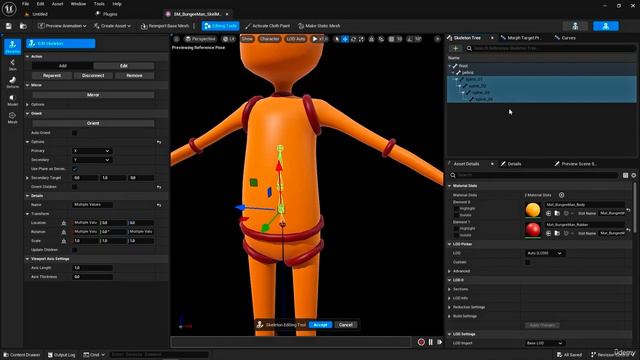Cancel the Skeleton Editing Tool

click(346, 325)
